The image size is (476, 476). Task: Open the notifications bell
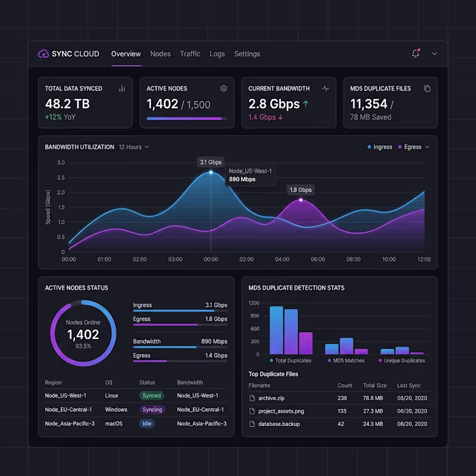[415, 53]
